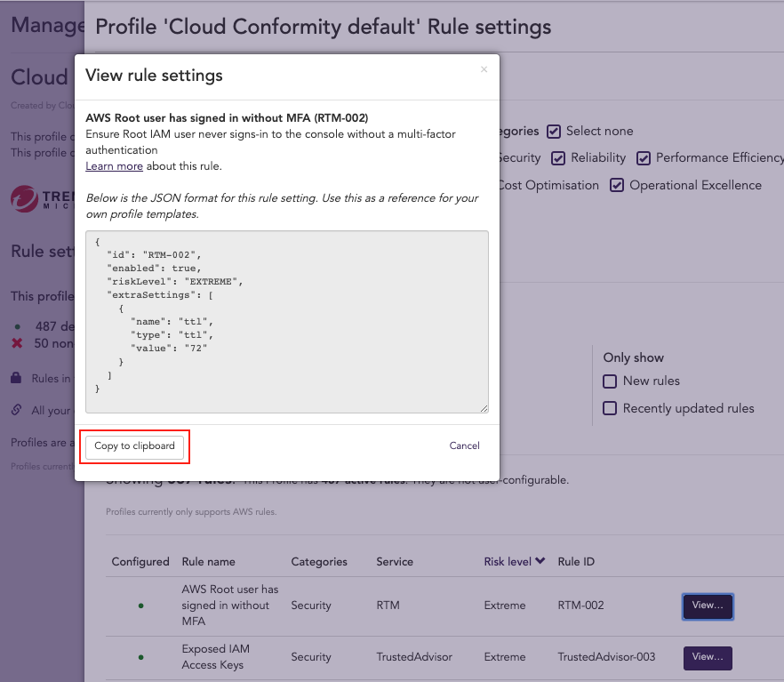Click the Service column header
This screenshot has height=682, width=784.
pyautogui.click(x=395, y=561)
